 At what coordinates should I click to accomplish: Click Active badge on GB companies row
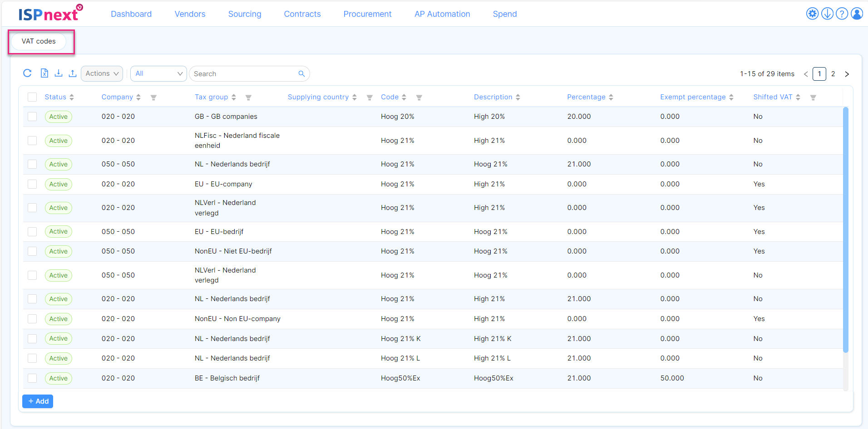coord(59,117)
